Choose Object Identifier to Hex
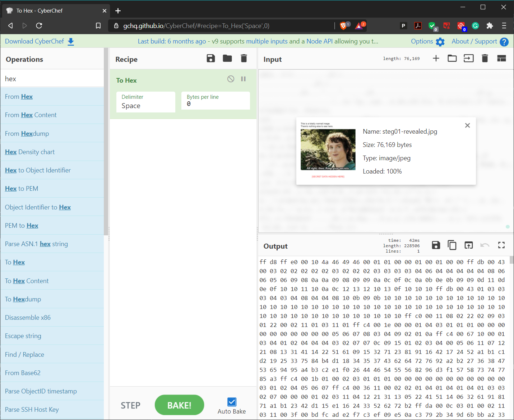Image resolution: width=514 pixels, height=420 pixels. (52, 207)
